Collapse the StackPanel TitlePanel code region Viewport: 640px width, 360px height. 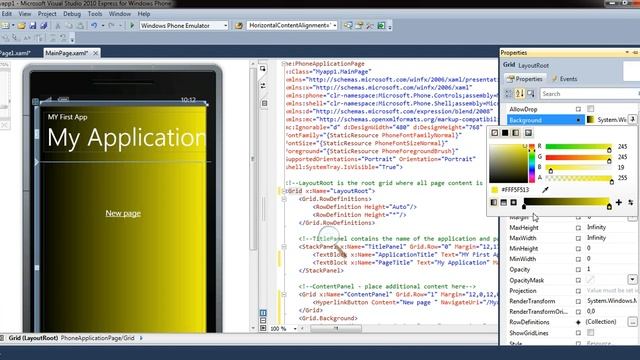pyautogui.click(x=284, y=247)
